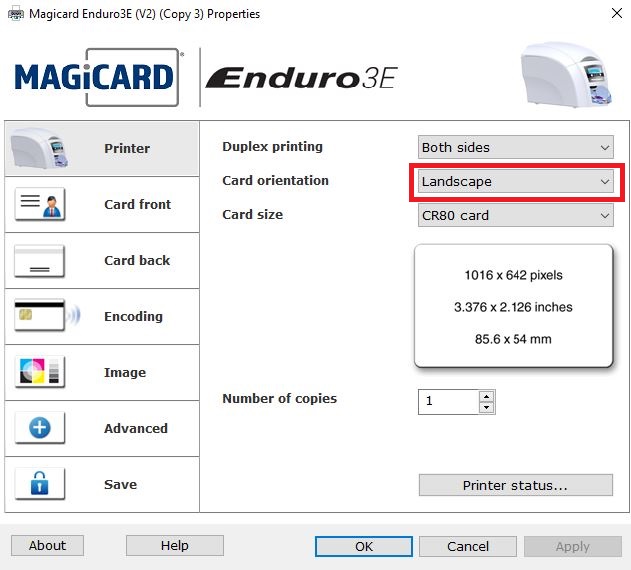Click the chip card Encoding icon
This screenshot has width=631, height=570.
[x=47, y=315]
